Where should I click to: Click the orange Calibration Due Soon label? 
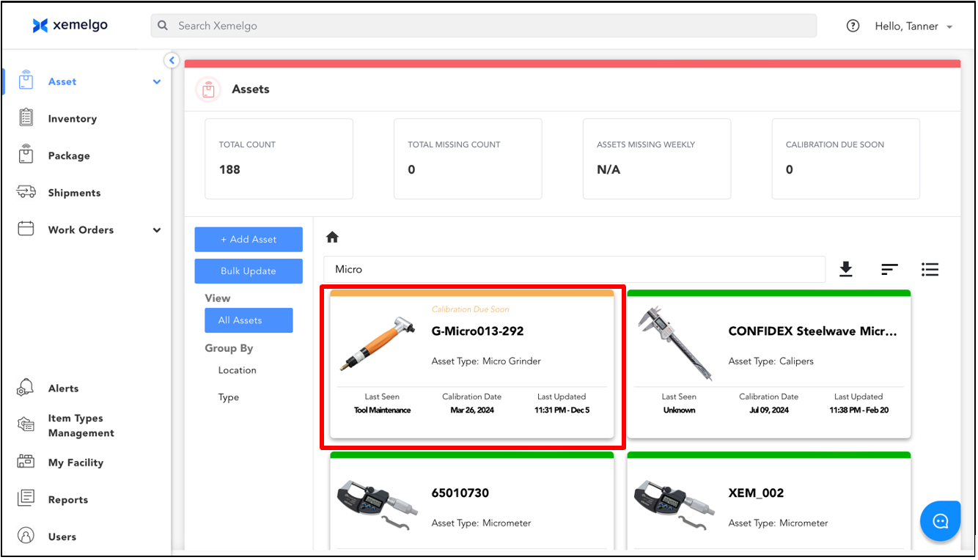coord(470,309)
